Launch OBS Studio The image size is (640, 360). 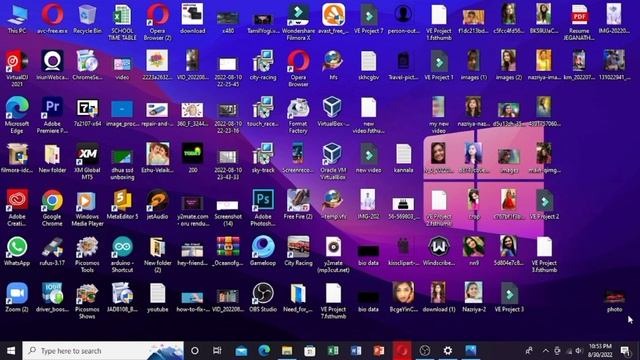(263, 298)
